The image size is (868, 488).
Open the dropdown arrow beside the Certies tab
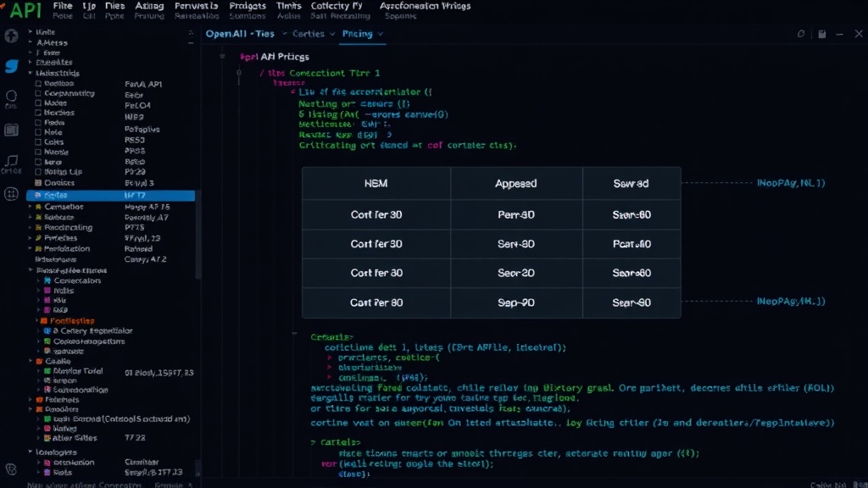332,34
